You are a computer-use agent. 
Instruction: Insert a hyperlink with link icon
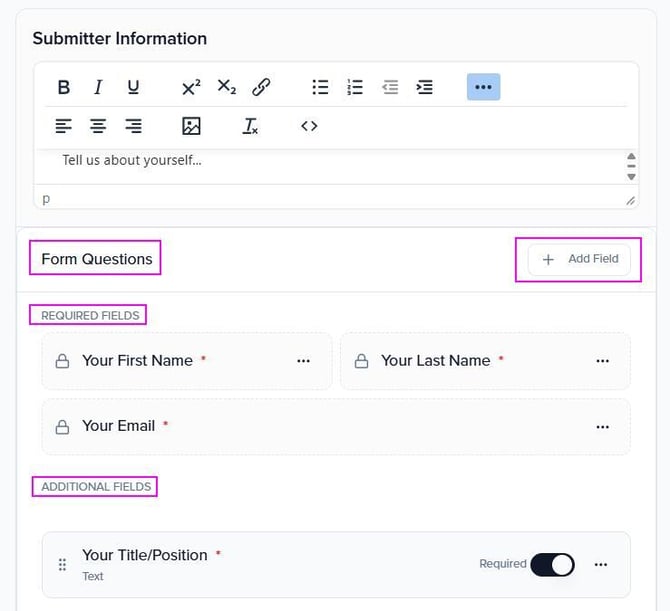(261, 87)
